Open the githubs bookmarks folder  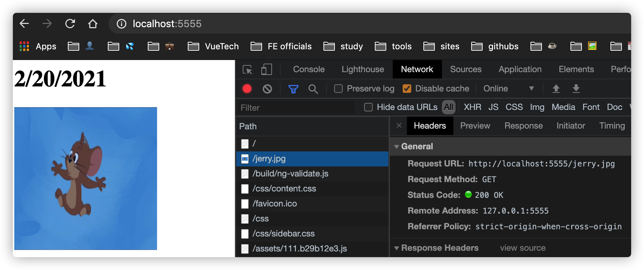tap(495, 46)
